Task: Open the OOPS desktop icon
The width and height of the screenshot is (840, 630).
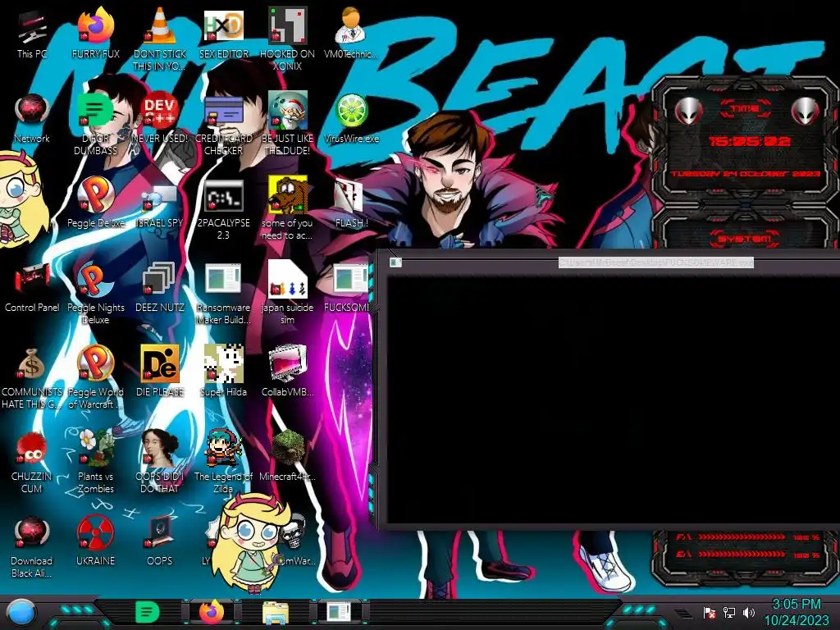Action: 160,541
